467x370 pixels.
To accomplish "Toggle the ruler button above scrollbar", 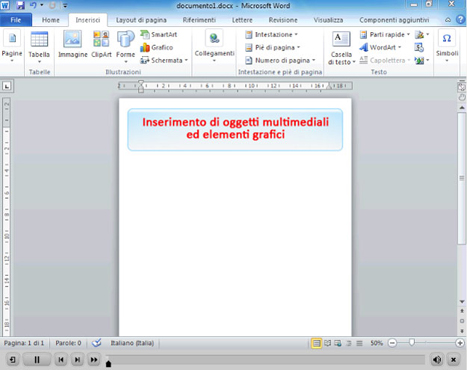I will 462,87.
